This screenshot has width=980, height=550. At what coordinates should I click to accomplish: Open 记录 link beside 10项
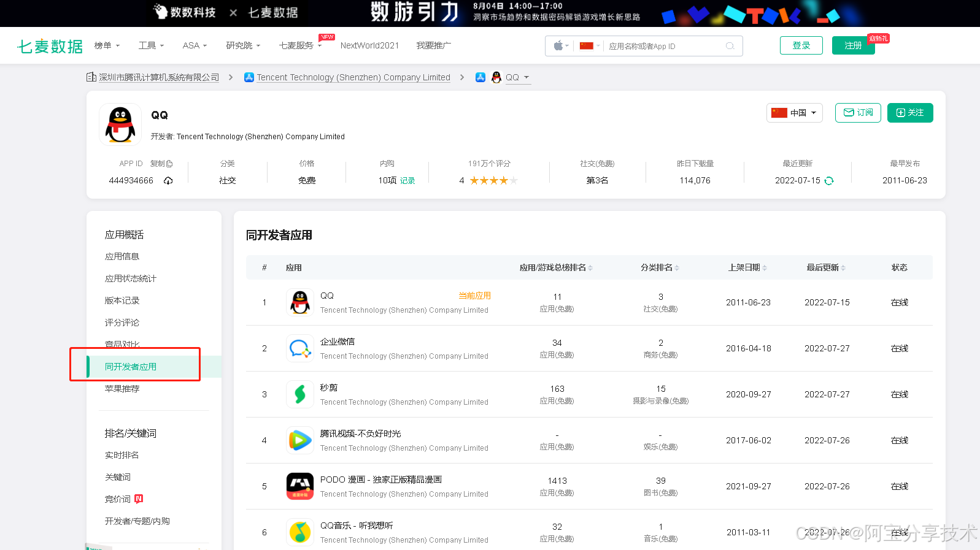pos(407,181)
